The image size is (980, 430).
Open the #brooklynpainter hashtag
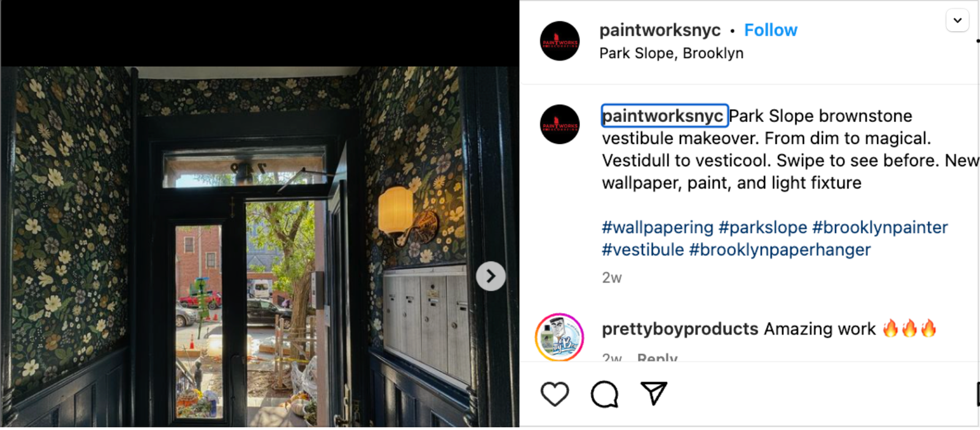coord(880,227)
